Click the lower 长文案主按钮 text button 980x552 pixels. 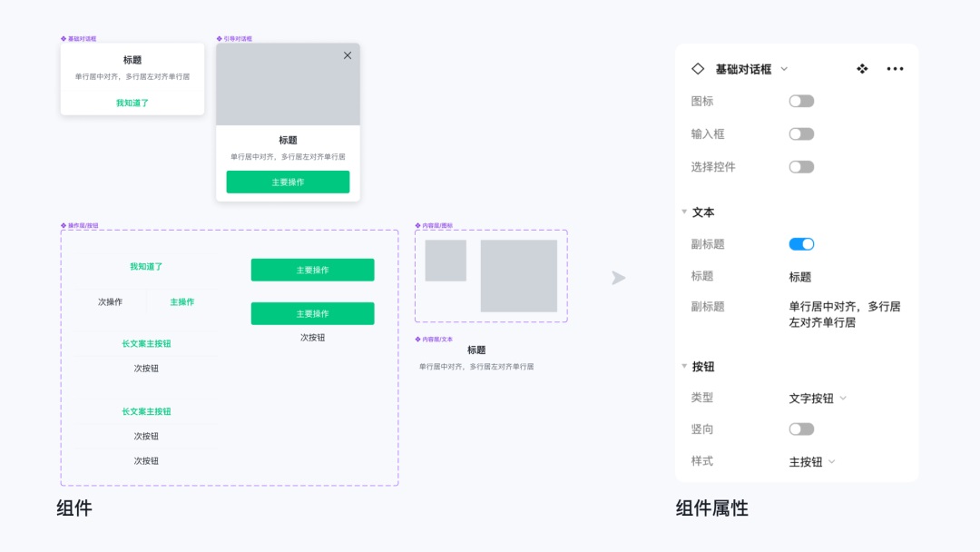coord(146,412)
